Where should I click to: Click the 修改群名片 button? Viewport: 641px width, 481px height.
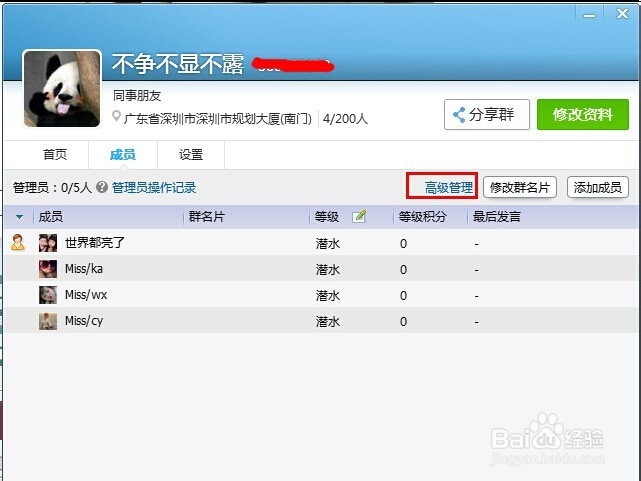pos(520,188)
